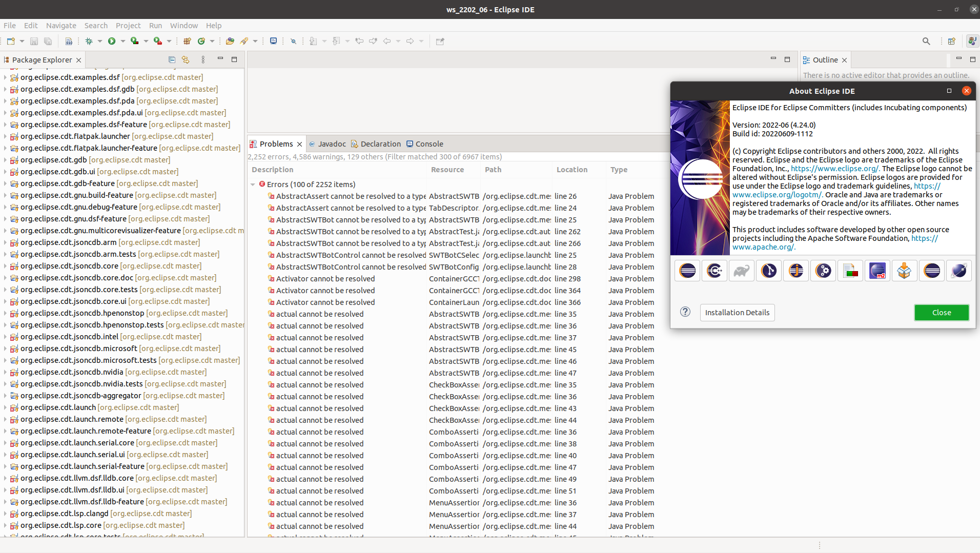
Task: Click the Last Edit Location arrow icon
Action: [359, 41]
